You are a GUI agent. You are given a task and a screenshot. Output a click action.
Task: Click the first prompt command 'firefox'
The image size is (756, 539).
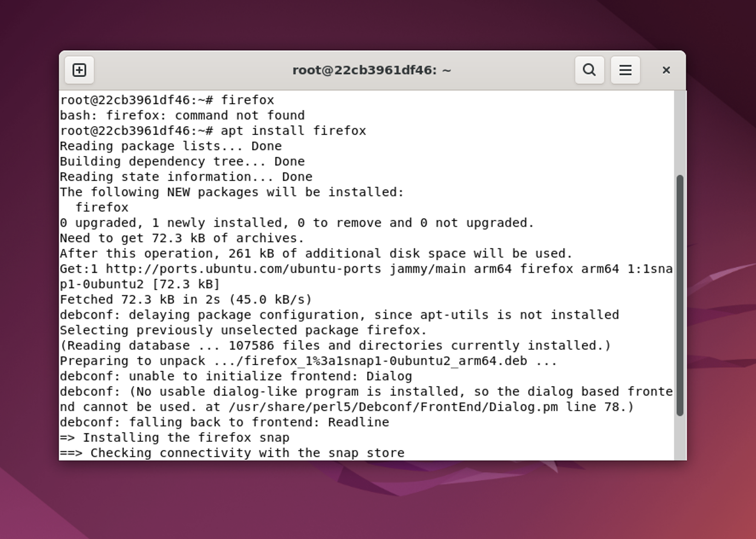[x=248, y=100]
